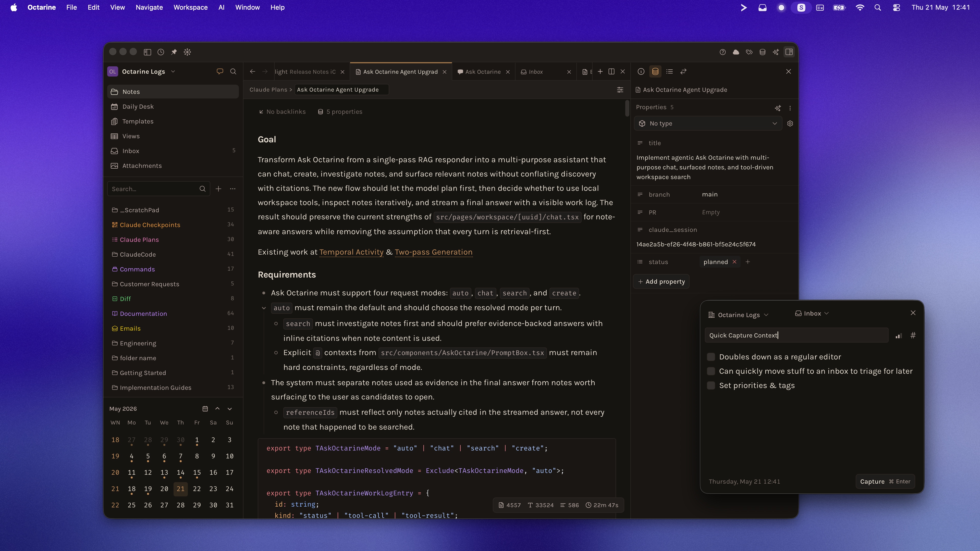Open the backlinks arrows tab icon

click(684, 71)
